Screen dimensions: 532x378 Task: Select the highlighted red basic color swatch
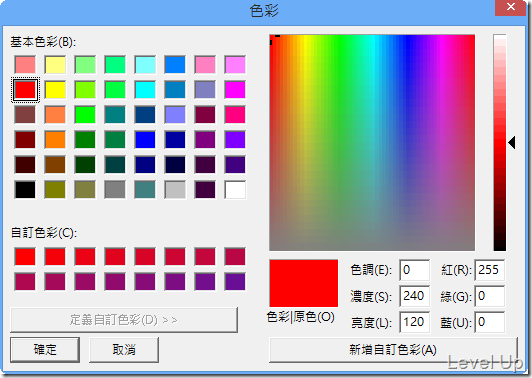25,90
